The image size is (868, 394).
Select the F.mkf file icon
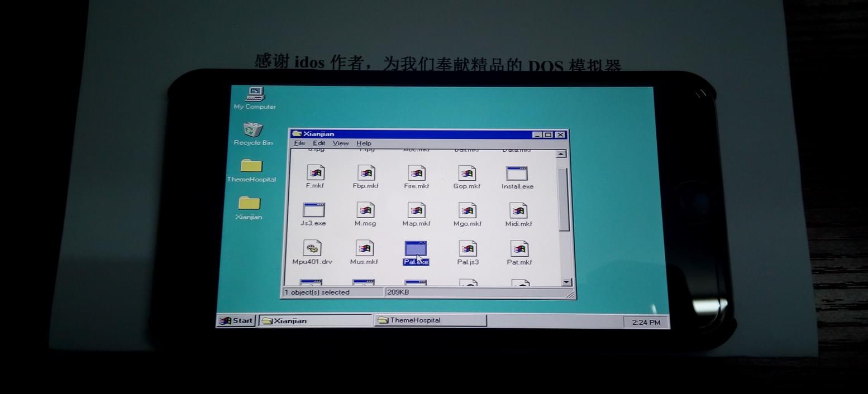[x=316, y=172]
